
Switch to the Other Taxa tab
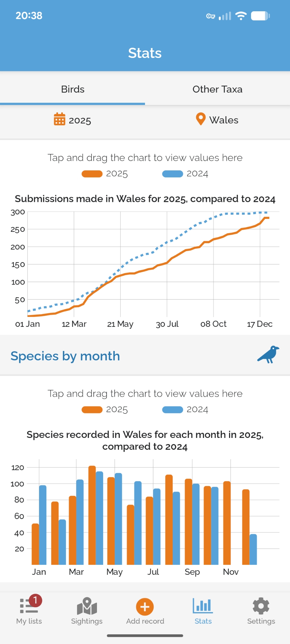pos(217,89)
